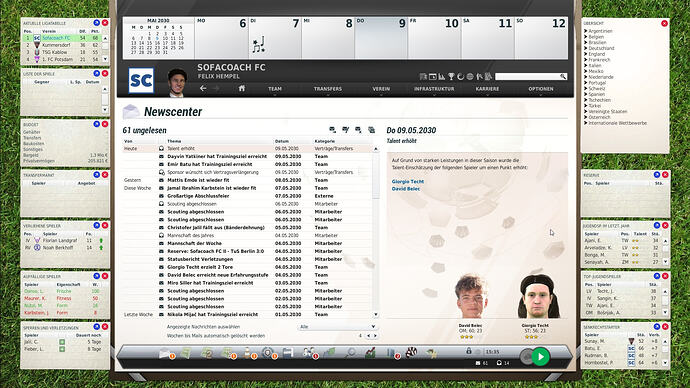Open the TEAM menu
Image resolution: width=690 pixels, height=388 pixels.
click(275, 89)
